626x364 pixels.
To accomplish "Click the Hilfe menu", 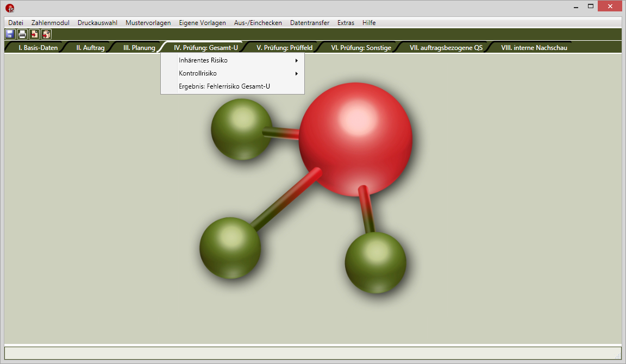I will pos(369,23).
